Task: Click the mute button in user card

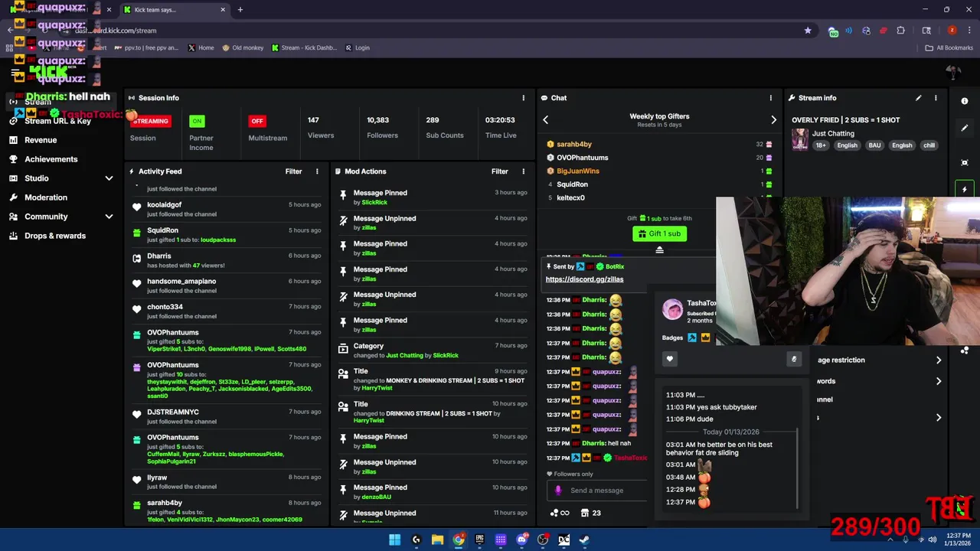Action: pyautogui.click(x=794, y=359)
